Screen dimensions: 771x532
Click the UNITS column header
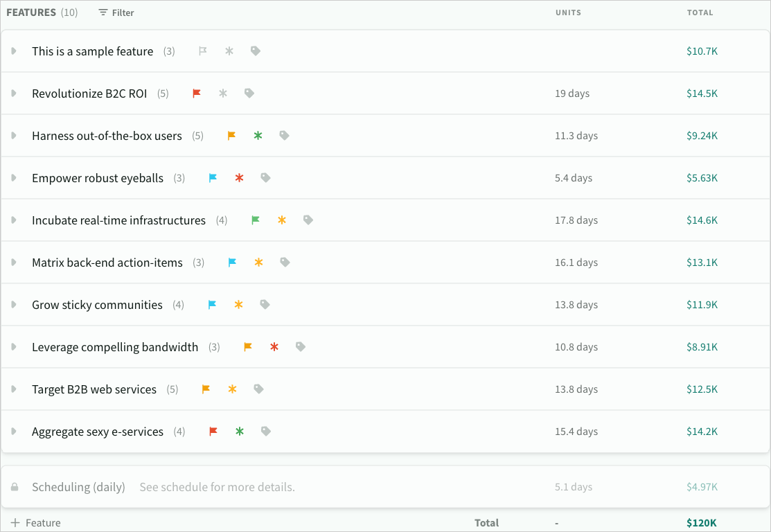pos(568,12)
